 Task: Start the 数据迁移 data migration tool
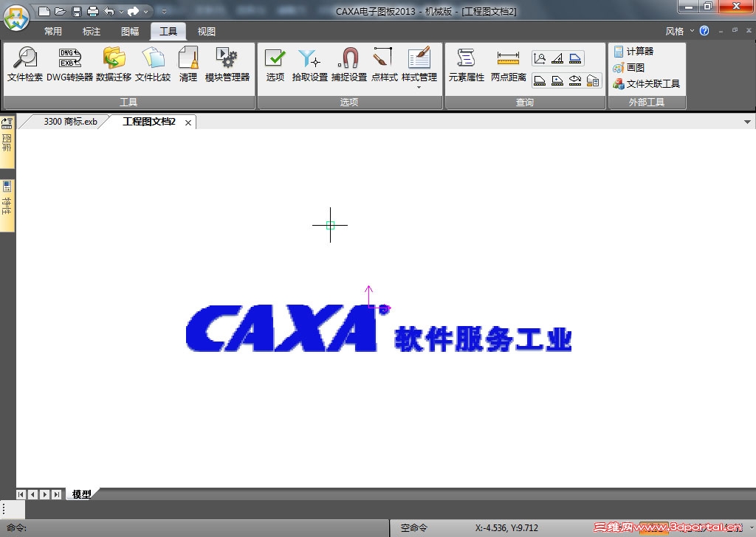click(114, 64)
